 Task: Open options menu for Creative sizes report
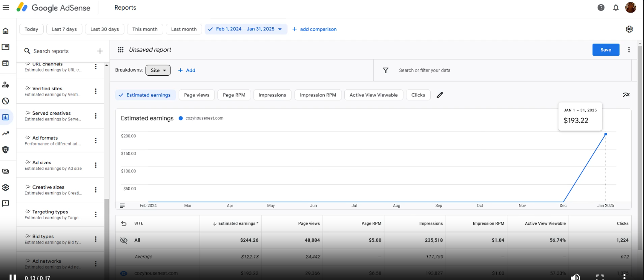click(96, 190)
